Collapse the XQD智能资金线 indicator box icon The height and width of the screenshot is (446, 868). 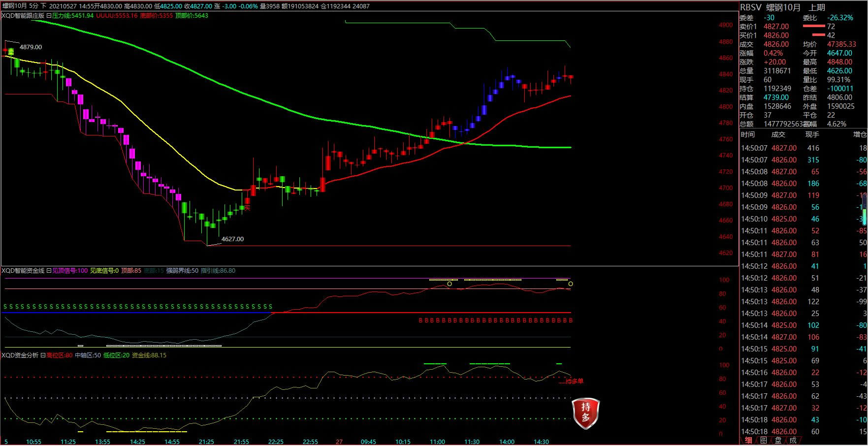pyautogui.click(x=49, y=271)
